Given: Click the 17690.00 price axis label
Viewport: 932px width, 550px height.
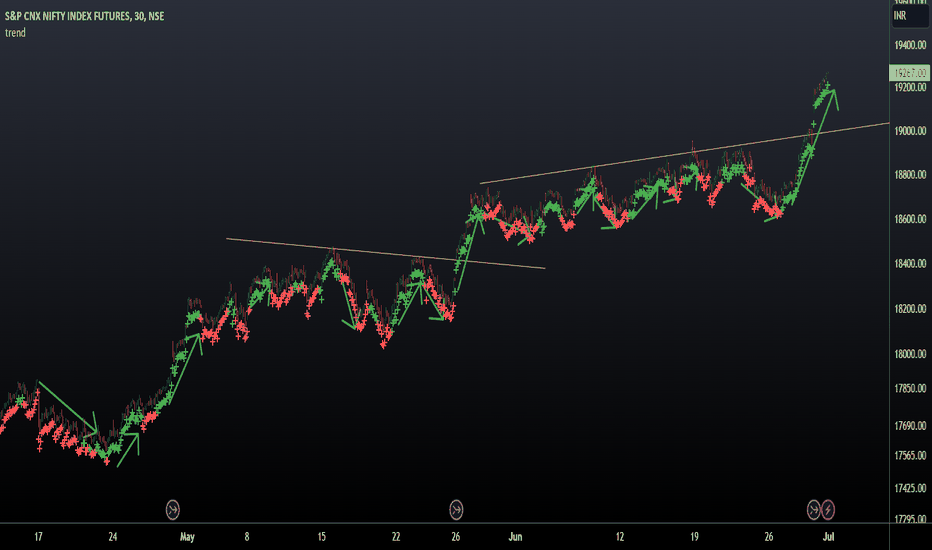Looking at the screenshot, I should (x=910, y=426).
